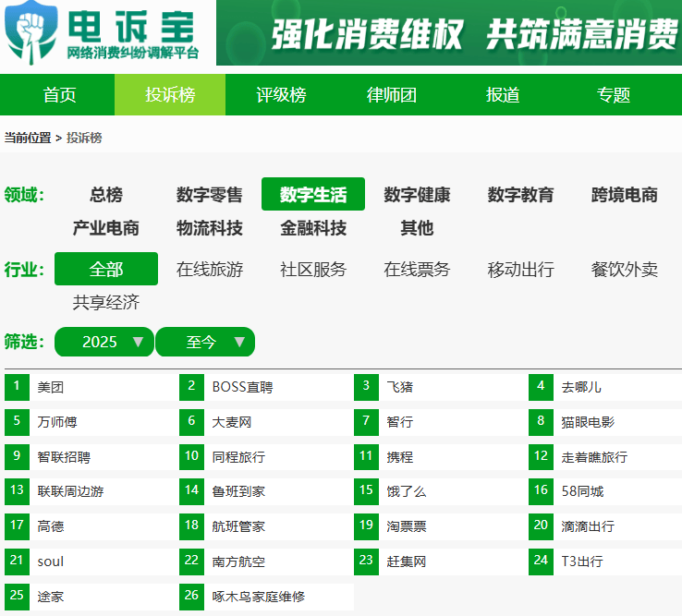Viewport: 682px width, 616px height.
Task: Select the 物流科技 domain
Action: click(x=210, y=228)
